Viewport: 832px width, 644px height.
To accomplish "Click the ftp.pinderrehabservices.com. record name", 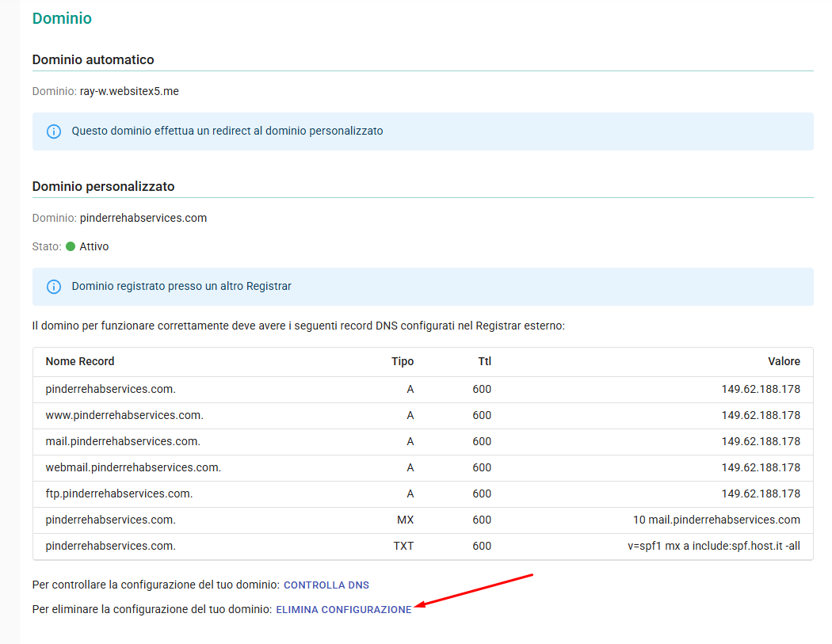I will point(119,493).
